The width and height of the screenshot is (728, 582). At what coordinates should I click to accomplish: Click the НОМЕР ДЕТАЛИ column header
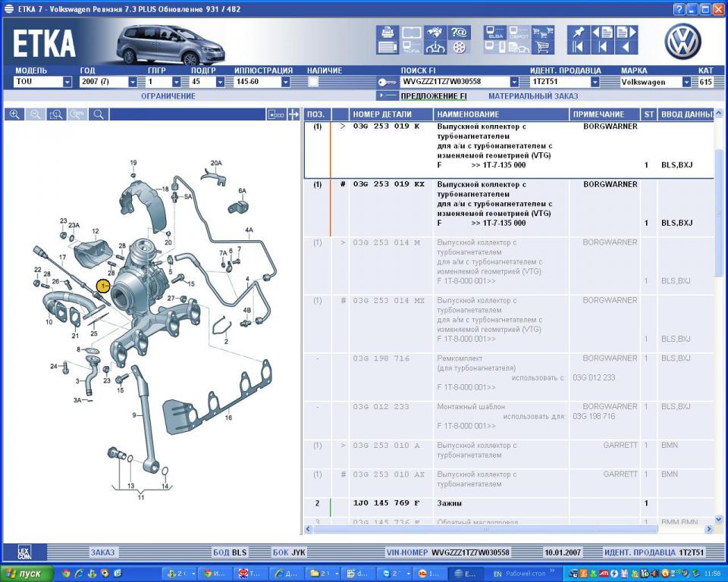(x=391, y=114)
